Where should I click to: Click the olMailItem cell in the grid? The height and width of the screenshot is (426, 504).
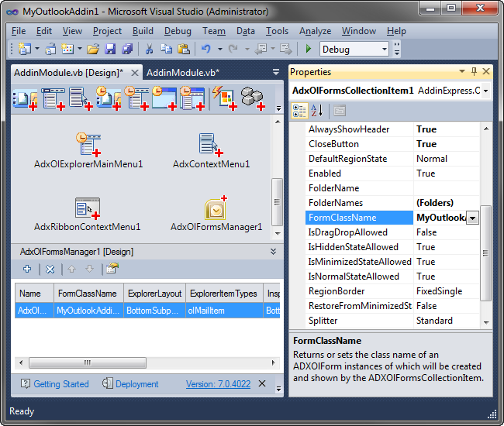pos(224,311)
